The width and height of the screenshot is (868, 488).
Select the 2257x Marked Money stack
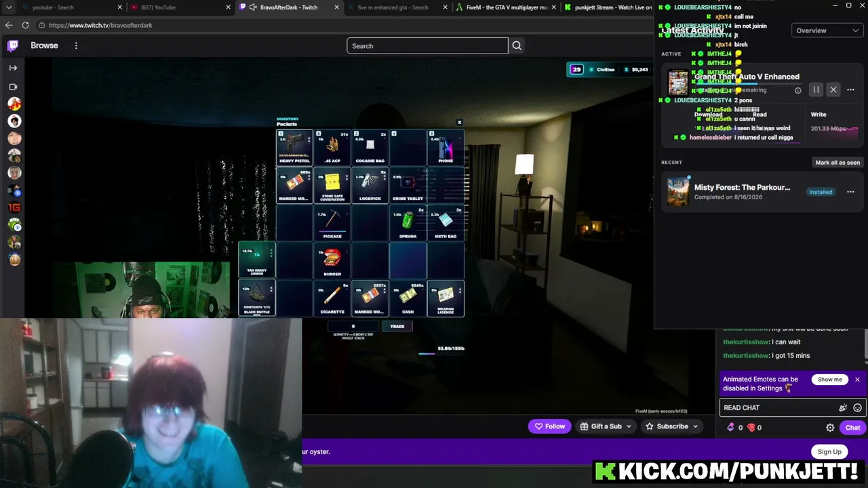370,298
